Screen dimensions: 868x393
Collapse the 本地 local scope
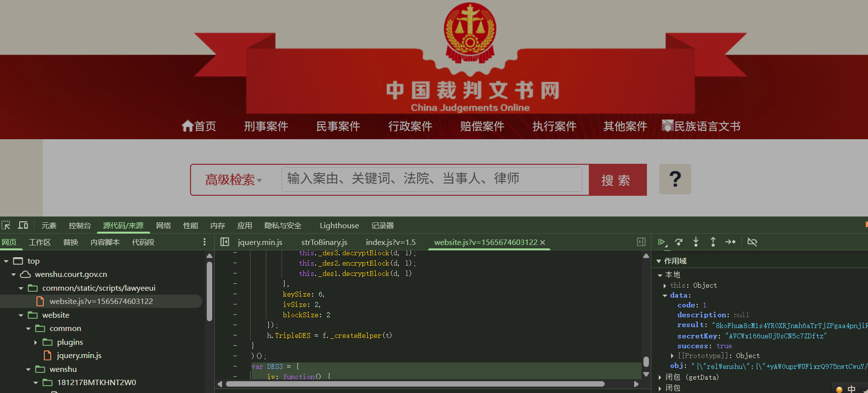[660, 275]
